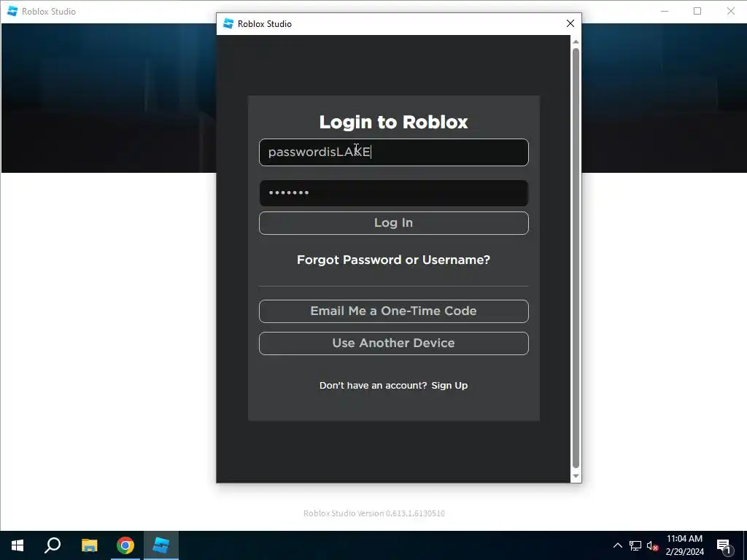Click Roblox Studio icon in dialog title bar
This screenshot has width=747, height=560.
(228, 23)
